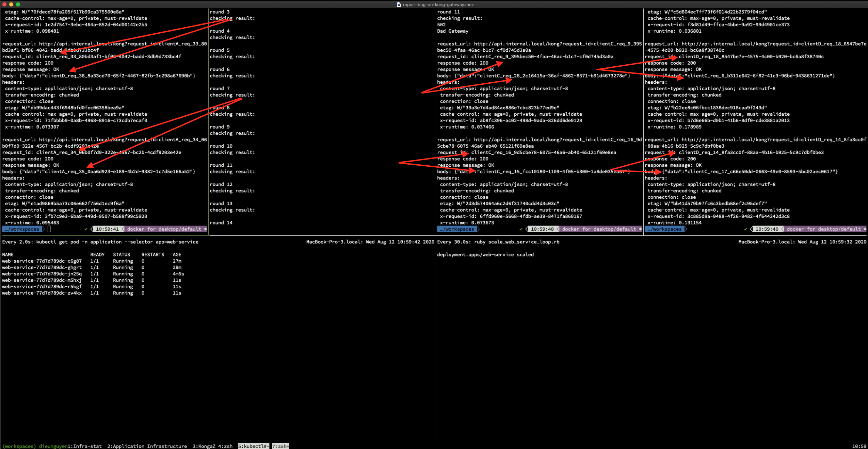
Task: Click the dash marker after 5:kubectl window name
Action: (268, 446)
